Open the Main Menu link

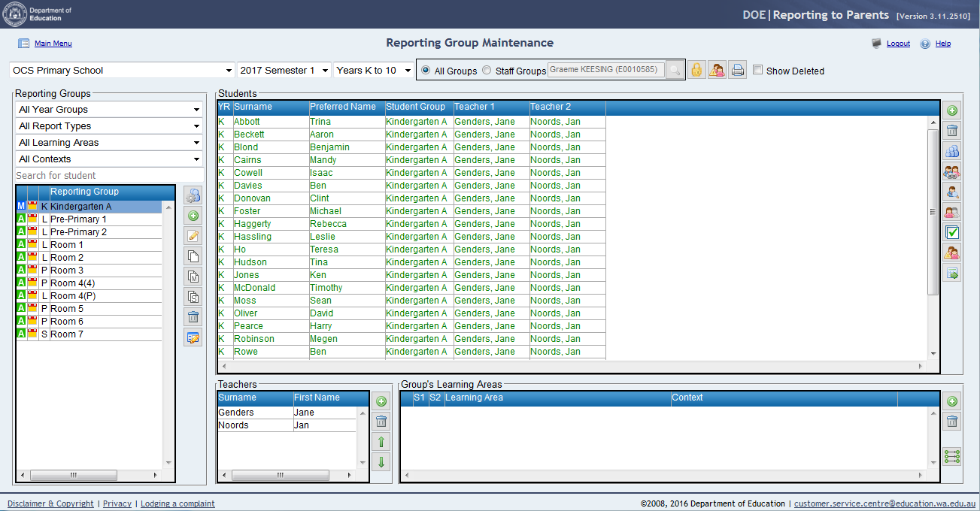[x=53, y=44]
